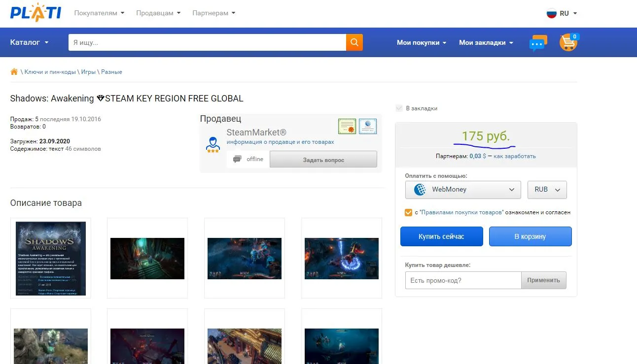This screenshot has width=637, height=364.
Task: Click the Russian flag language icon
Action: (x=552, y=13)
